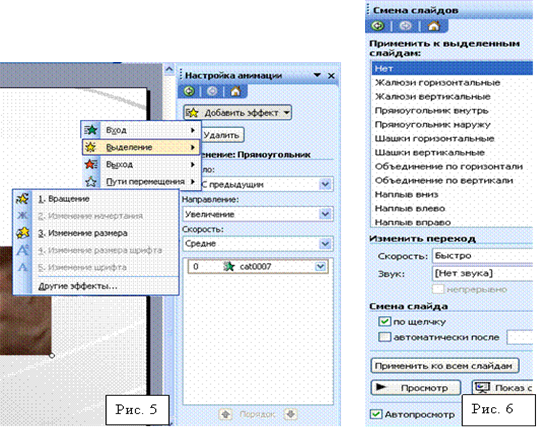The width and height of the screenshot is (537, 428).
Task: Click yellow star icon beside Выделение
Action: 91,147
